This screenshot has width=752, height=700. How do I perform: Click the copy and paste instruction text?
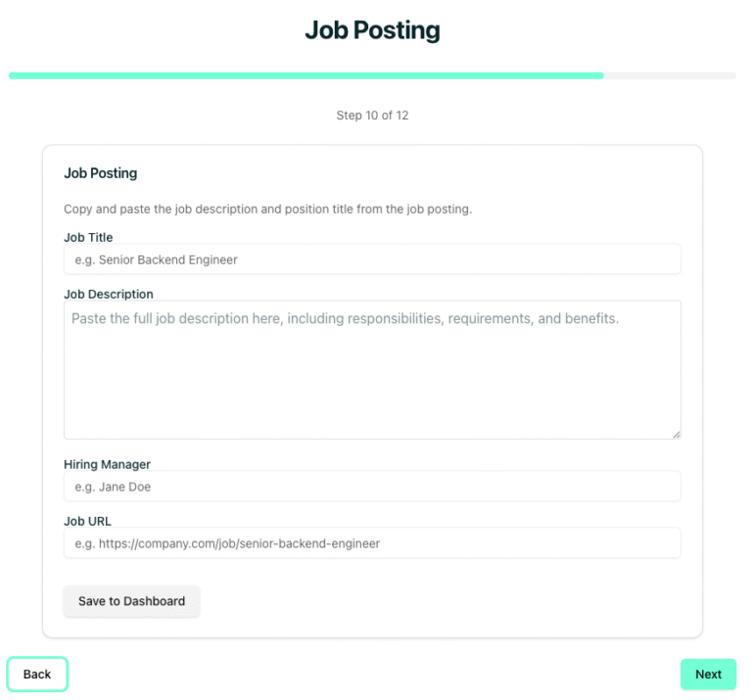pos(267,210)
